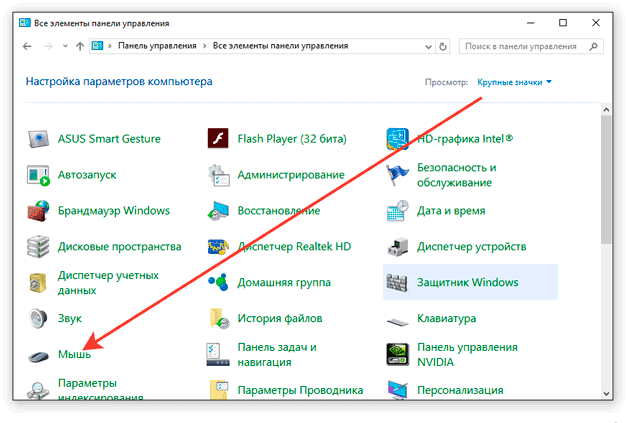The width and height of the screenshot is (628, 423).
Task: Maximize the control panel window
Action: coord(563,23)
